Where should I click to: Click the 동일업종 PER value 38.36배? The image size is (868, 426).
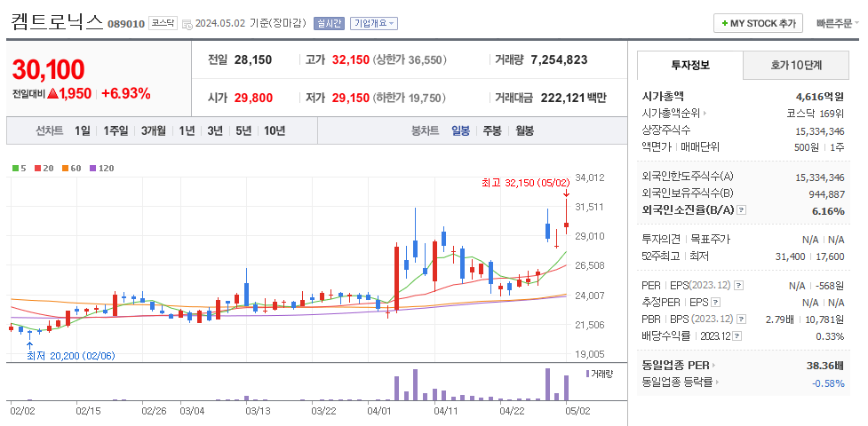825,365
